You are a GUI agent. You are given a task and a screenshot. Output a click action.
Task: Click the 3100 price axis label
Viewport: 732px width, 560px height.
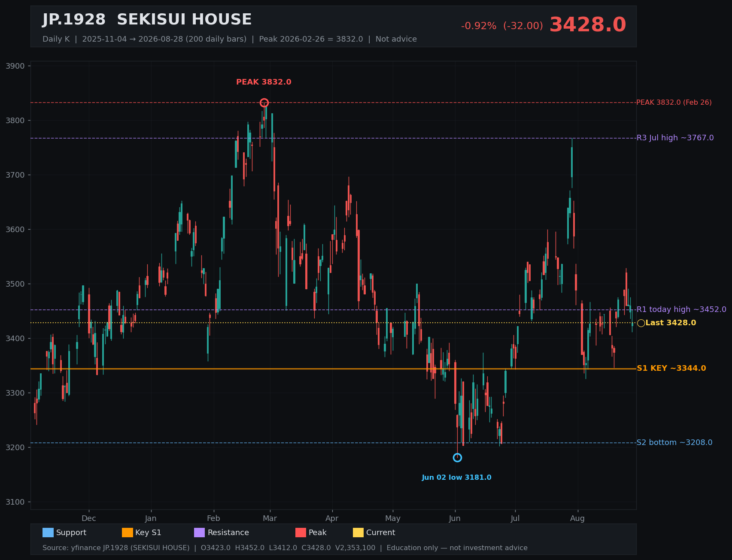tap(15, 502)
